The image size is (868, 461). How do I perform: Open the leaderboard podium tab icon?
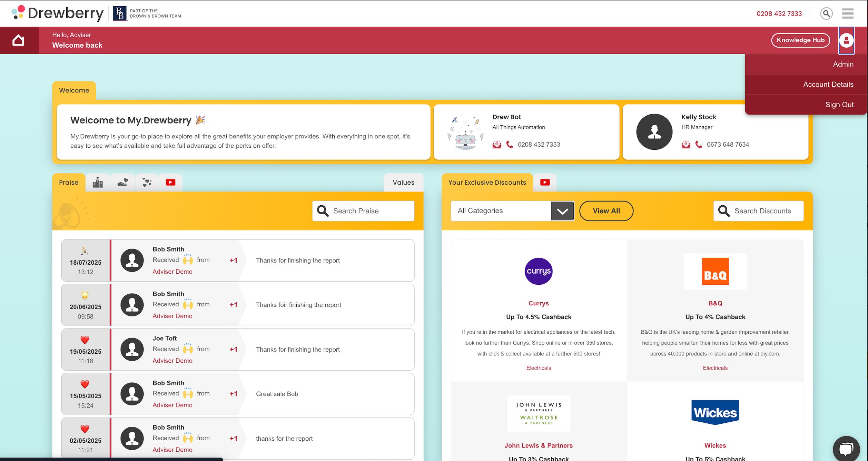point(98,183)
